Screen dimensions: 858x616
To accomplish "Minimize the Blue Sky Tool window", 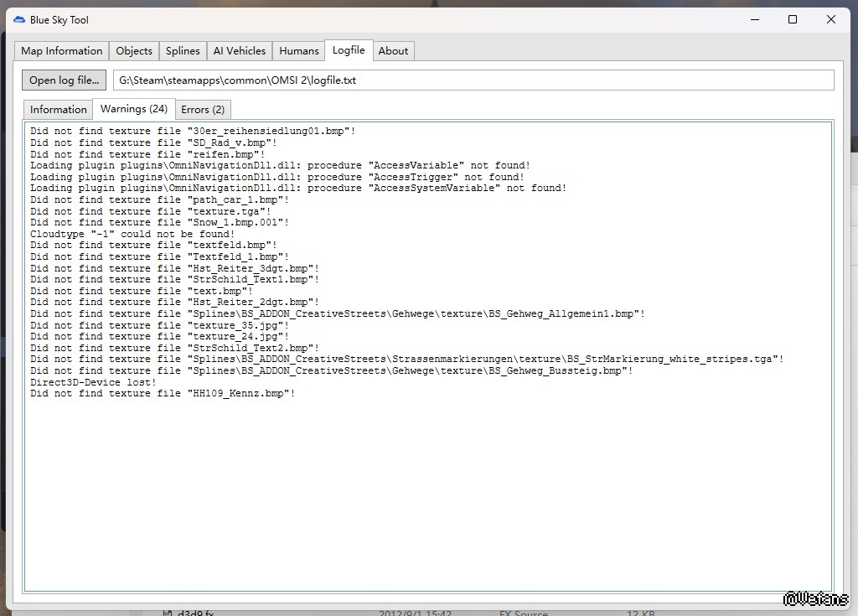I will [x=753, y=19].
